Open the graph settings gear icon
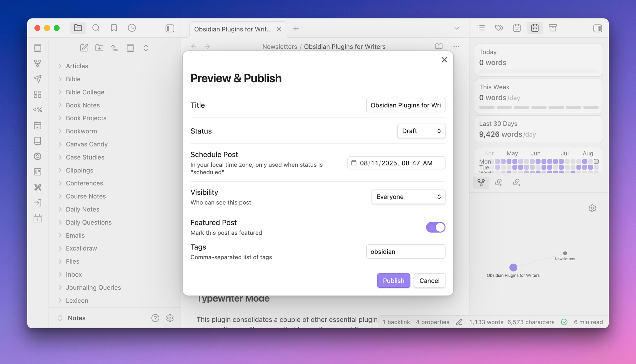Image resolution: width=636 pixels, height=364 pixels. [x=592, y=208]
